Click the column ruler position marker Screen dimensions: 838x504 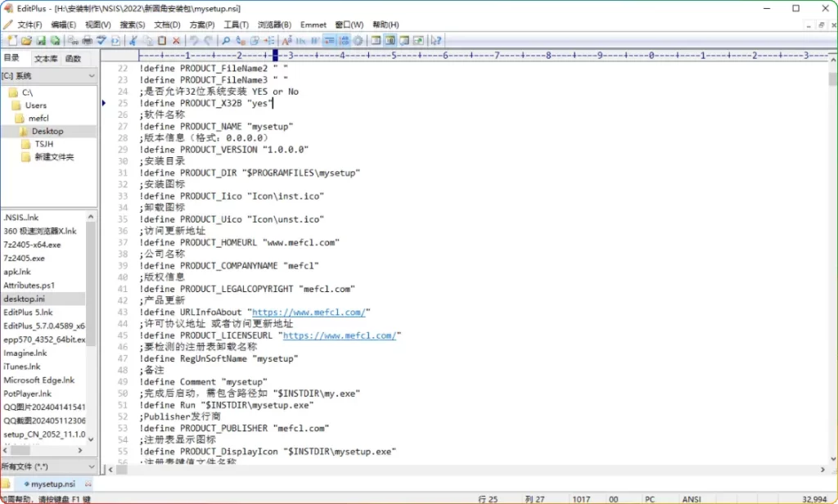point(275,55)
